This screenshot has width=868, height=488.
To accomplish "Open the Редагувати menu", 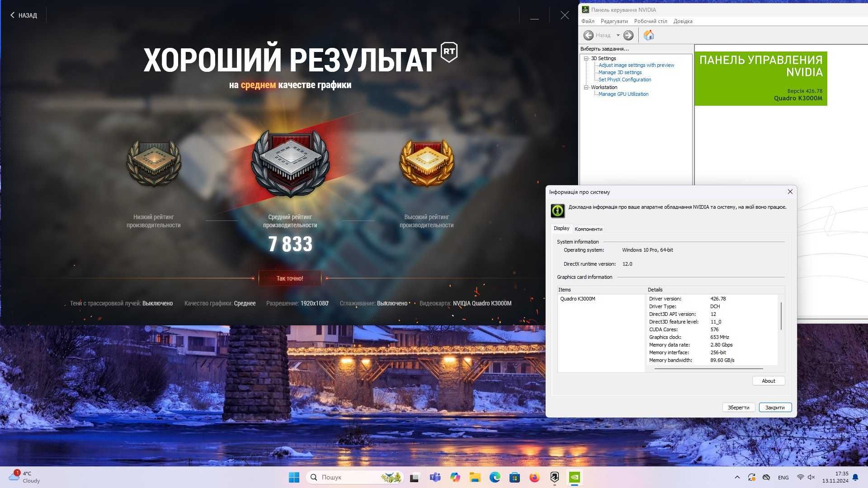I will point(614,21).
